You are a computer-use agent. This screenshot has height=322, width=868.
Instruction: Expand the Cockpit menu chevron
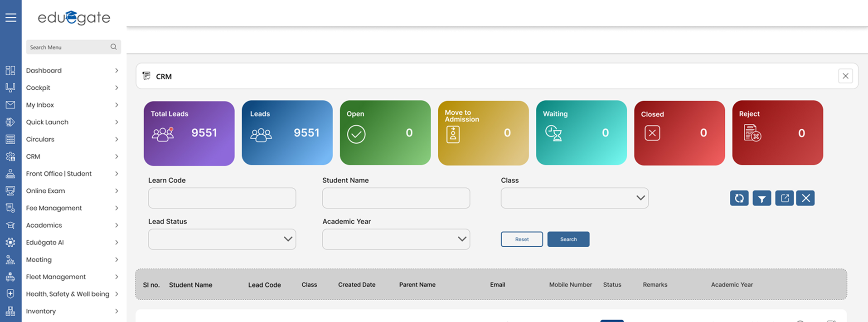coord(116,88)
